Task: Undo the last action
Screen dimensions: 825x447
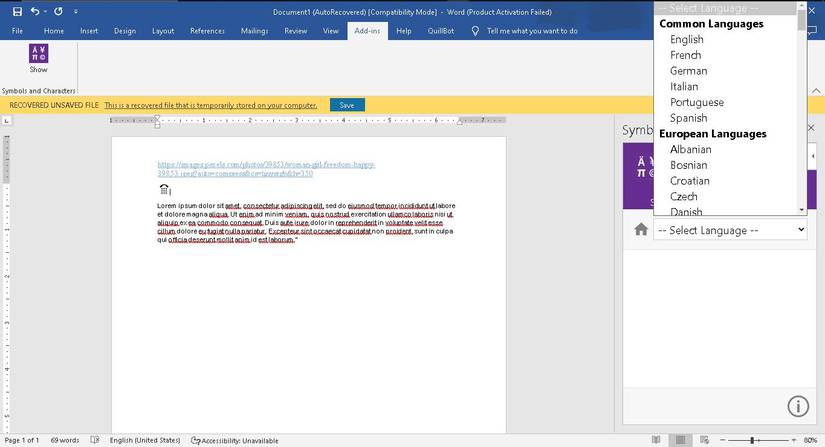Action: (x=35, y=11)
